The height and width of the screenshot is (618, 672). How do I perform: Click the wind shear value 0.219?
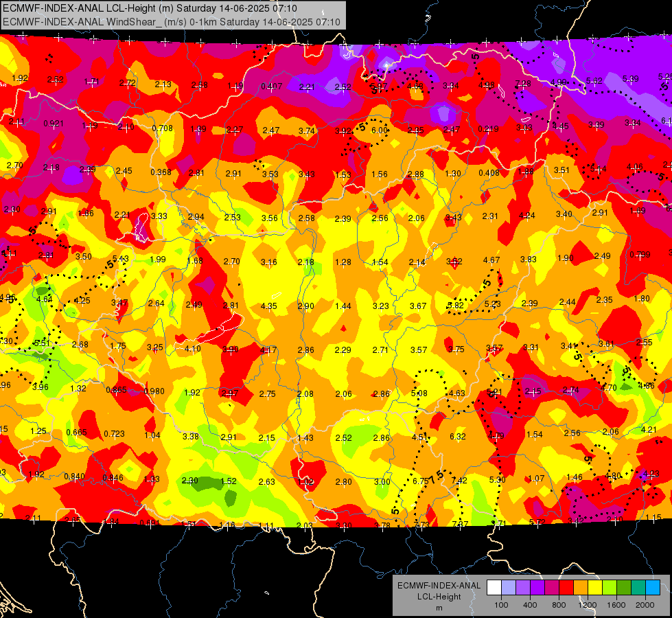pyautogui.click(x=489, y=128)
